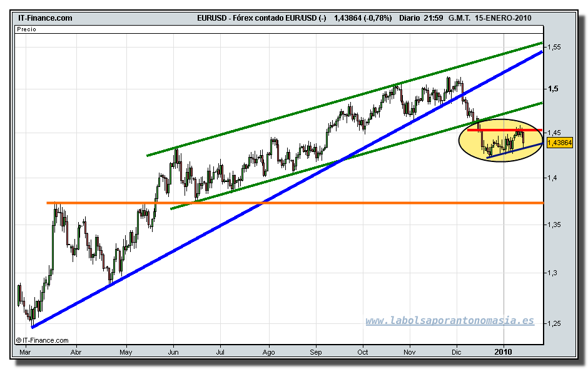Image resolution: width=588 pixels, height=369 pixels.
Task: Click the 1,4 price axis label
Action: tap(552, 178)
